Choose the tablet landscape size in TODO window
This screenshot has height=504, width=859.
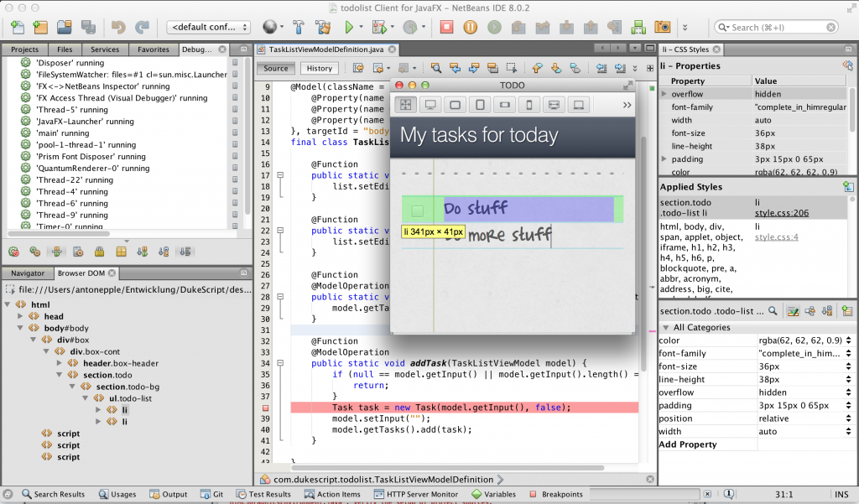point(455,105)
